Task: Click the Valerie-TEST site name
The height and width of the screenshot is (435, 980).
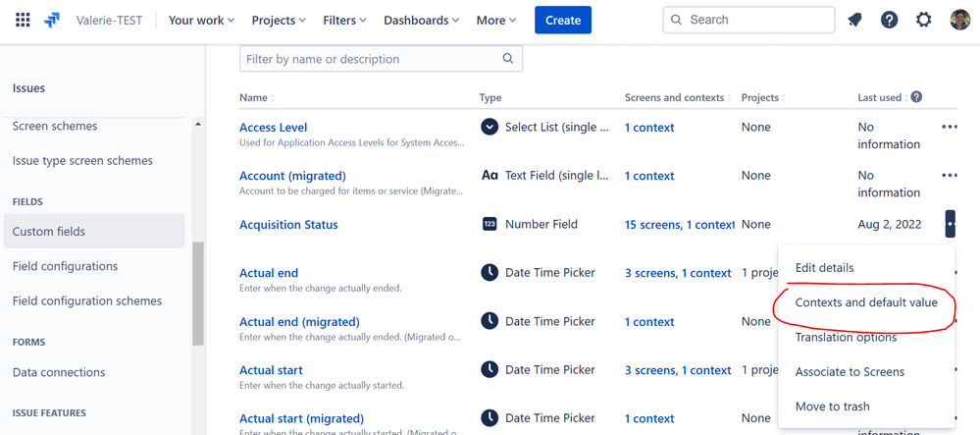Action: pyautogui.click(x=109, y=20)
